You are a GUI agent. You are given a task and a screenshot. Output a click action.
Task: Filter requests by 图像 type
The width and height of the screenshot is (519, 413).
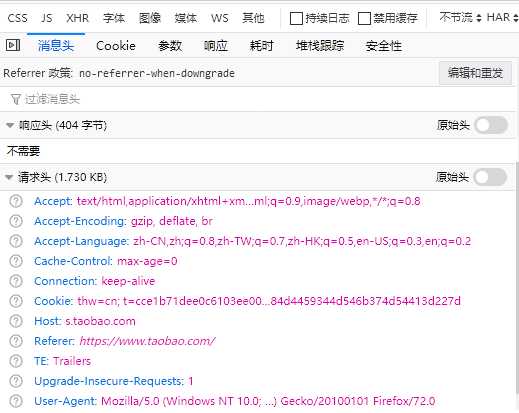pos(150,18)
